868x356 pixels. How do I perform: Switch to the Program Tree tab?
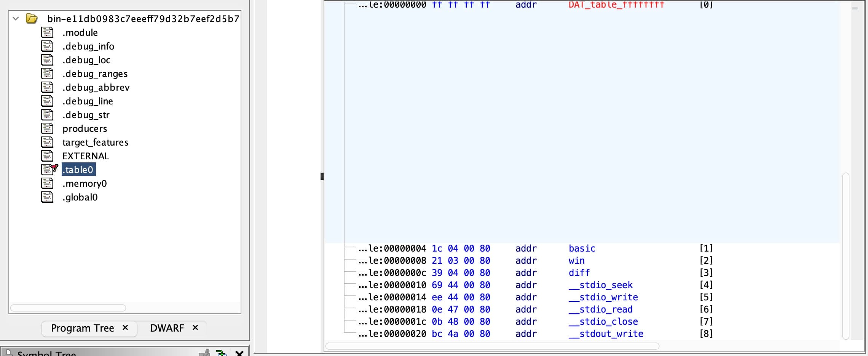point(83,328)
